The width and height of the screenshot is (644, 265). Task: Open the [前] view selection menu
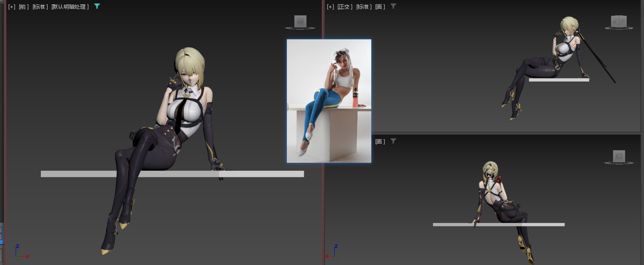point(24,7)
